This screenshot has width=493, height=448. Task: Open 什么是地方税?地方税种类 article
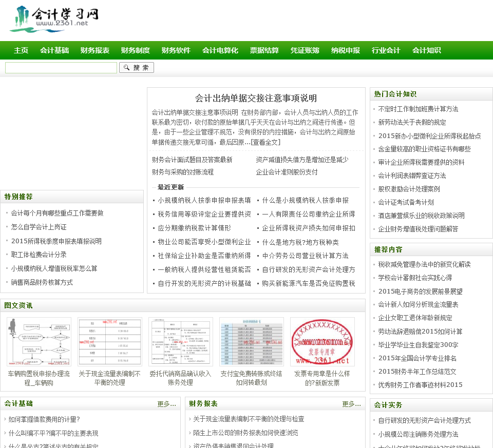tap(300, 242)
